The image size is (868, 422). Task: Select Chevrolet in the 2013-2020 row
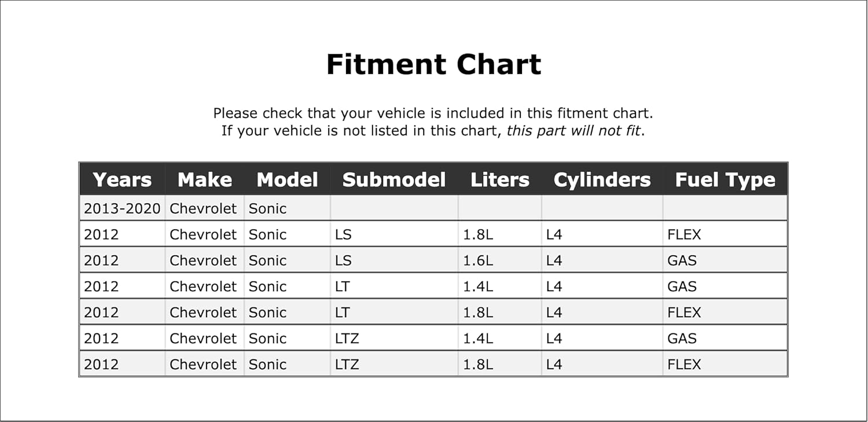coord(203,208)
